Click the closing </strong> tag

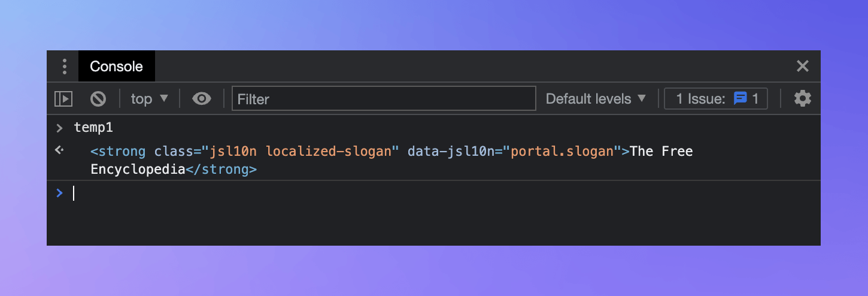pos(221,170)
